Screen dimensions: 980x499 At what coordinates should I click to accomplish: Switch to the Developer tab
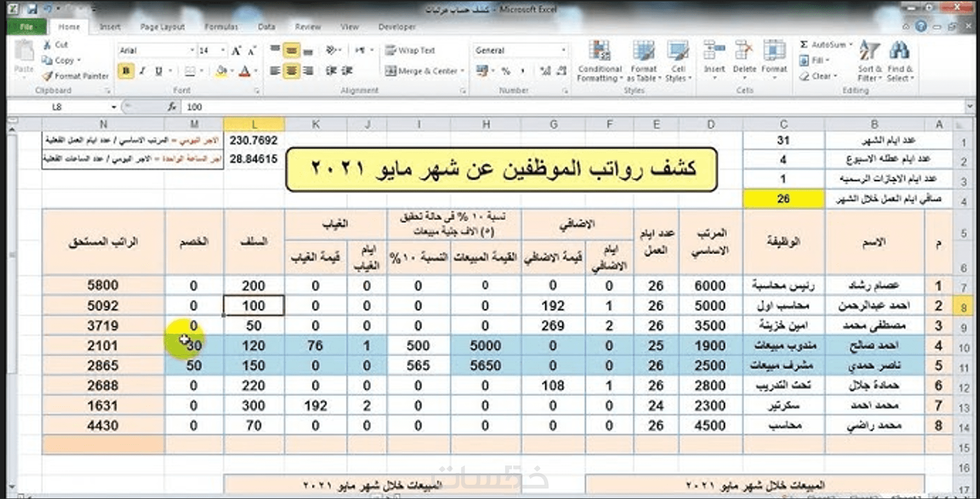397,27
